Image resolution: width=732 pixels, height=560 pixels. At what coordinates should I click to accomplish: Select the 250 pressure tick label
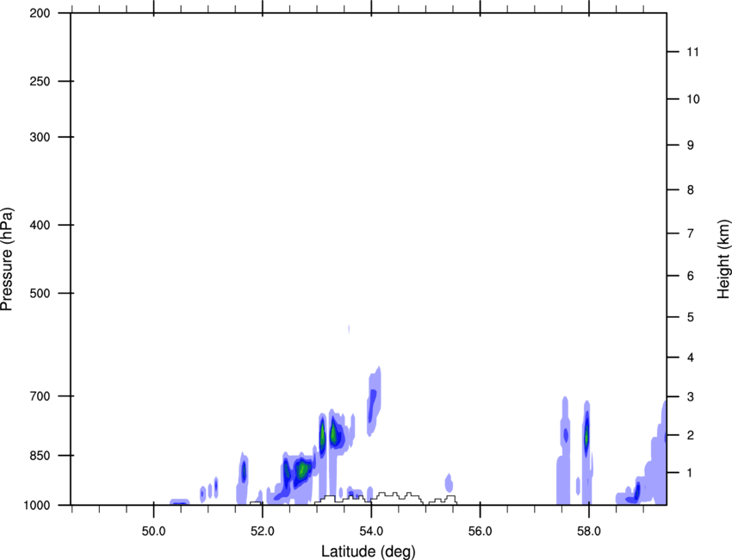pyautogui.click(x=40, y=81)
